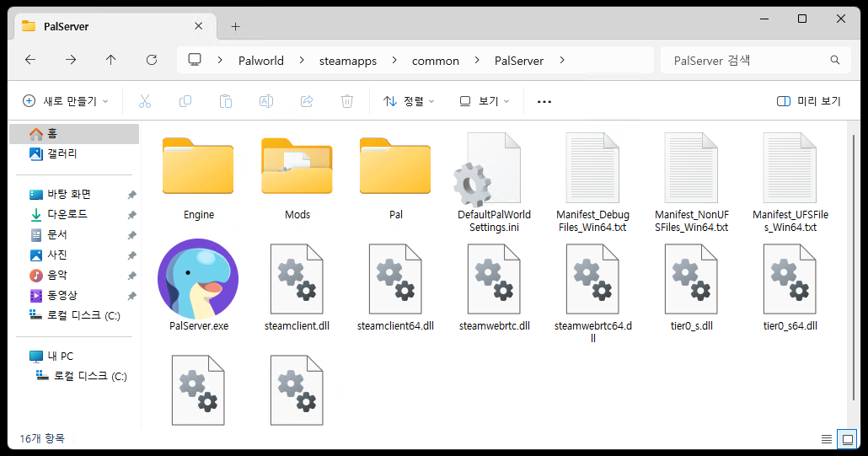Viewport: 868px width, 456px height.
Task: Expand chevron after Palworld in path
Action: [x=302, y=60]
